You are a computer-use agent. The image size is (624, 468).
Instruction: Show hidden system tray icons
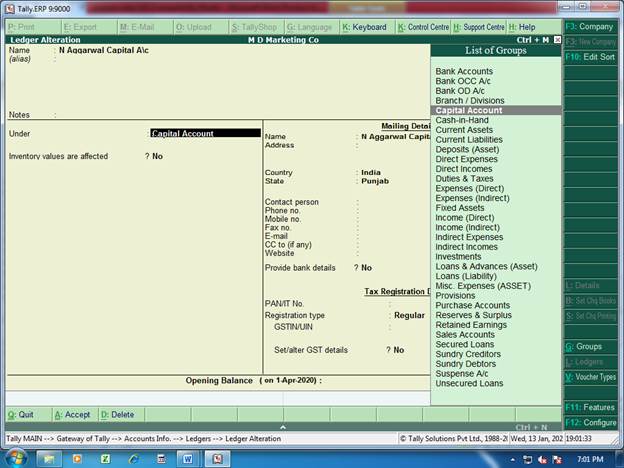513,459
